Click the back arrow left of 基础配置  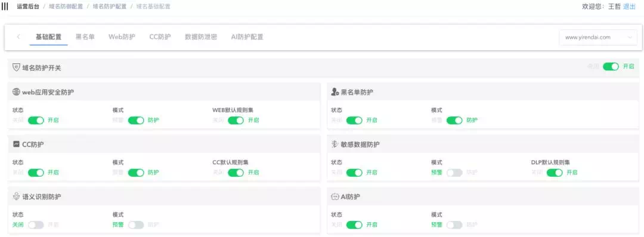click(x=18, y=36)
